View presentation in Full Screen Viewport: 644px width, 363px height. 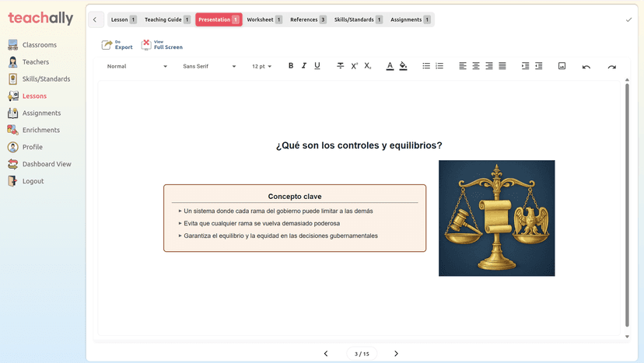tap(162, 45)
